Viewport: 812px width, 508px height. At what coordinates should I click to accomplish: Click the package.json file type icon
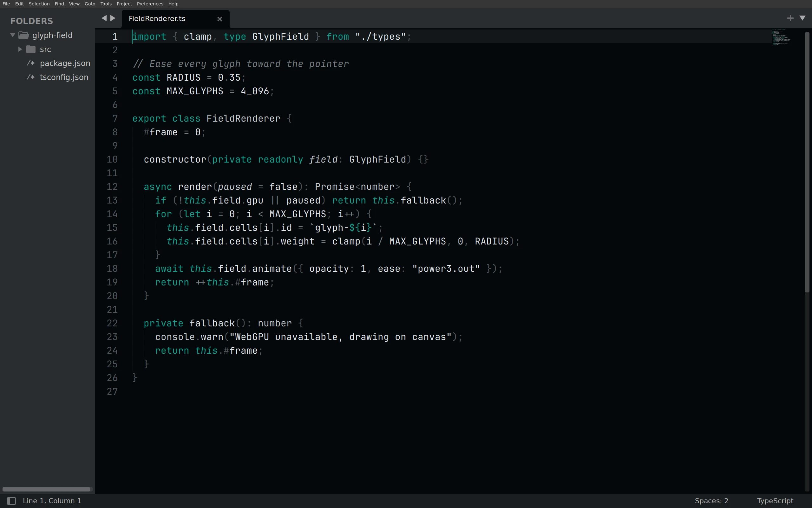point(31,63)
